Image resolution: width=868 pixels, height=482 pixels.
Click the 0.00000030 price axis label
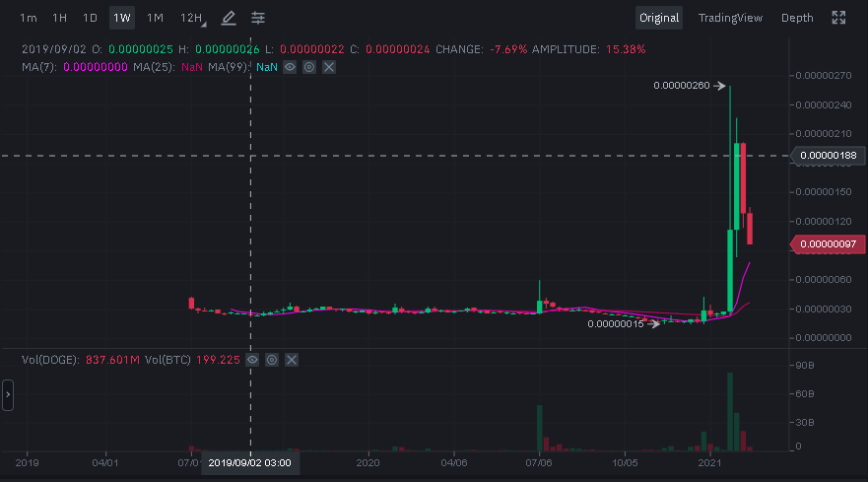click(x=824, y=310)
